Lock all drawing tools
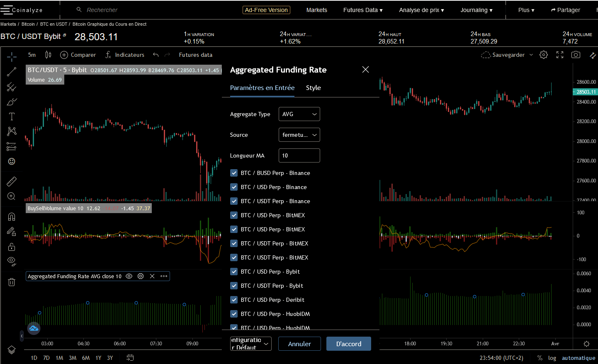The width and height of the screenshot is (598, 364). tap(12, 247)
